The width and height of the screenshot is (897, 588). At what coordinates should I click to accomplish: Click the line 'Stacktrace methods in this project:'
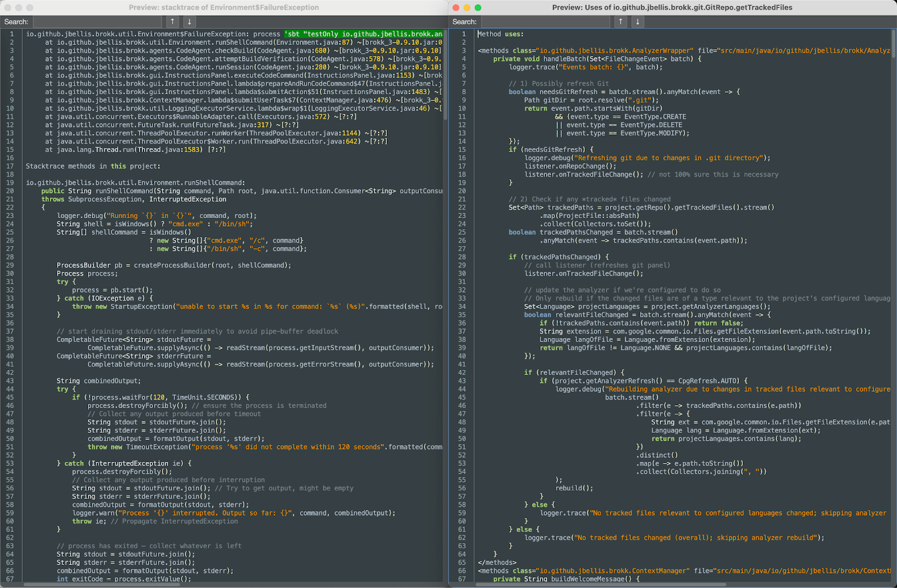pyautogui.click(x=93, y=166)
